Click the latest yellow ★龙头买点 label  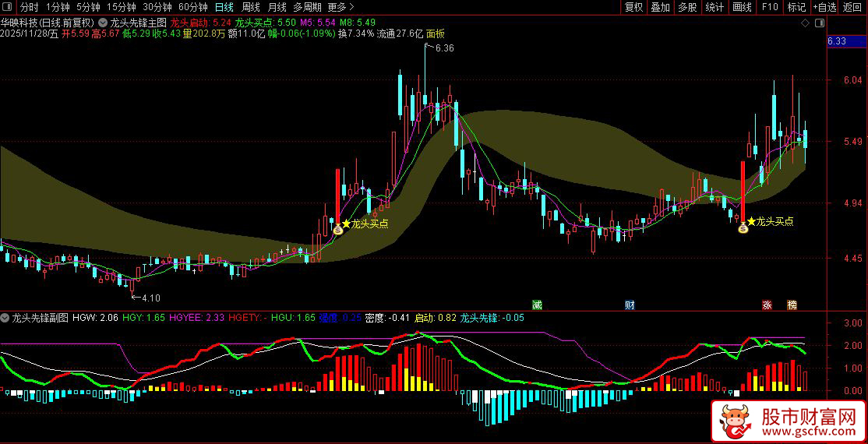(x=771, y=221)
